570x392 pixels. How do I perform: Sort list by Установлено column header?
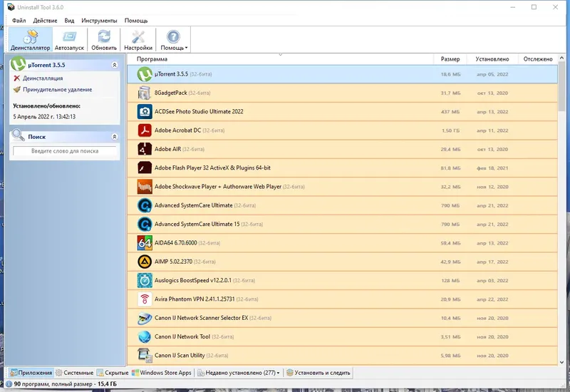[x=492, y=59]
